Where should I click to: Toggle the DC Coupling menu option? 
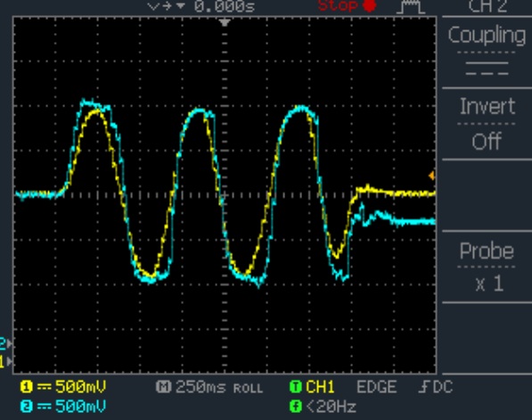[x=487, y=52]
